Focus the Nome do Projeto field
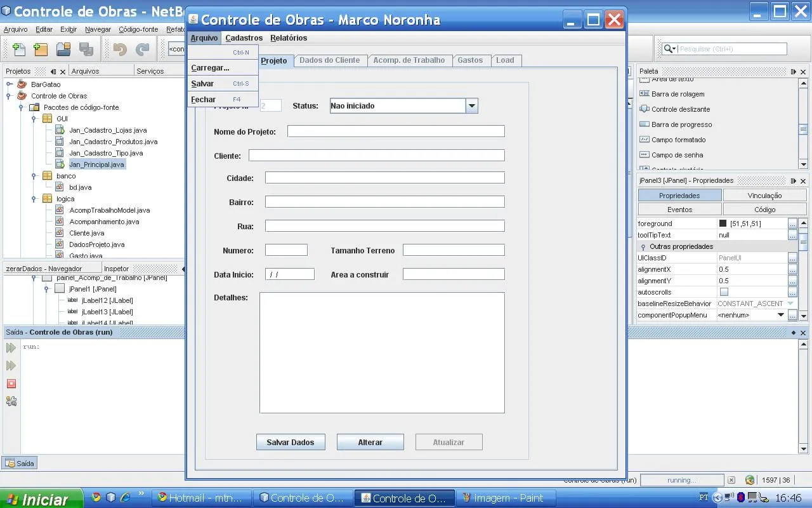Screen dimensions: 812x508 pos(396,131)
